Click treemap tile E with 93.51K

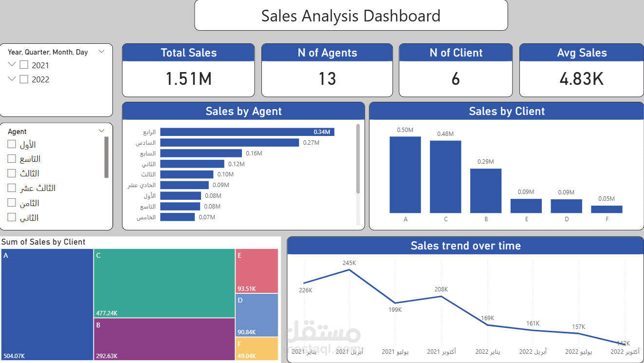pyautogui.click(x=257, y=271)
